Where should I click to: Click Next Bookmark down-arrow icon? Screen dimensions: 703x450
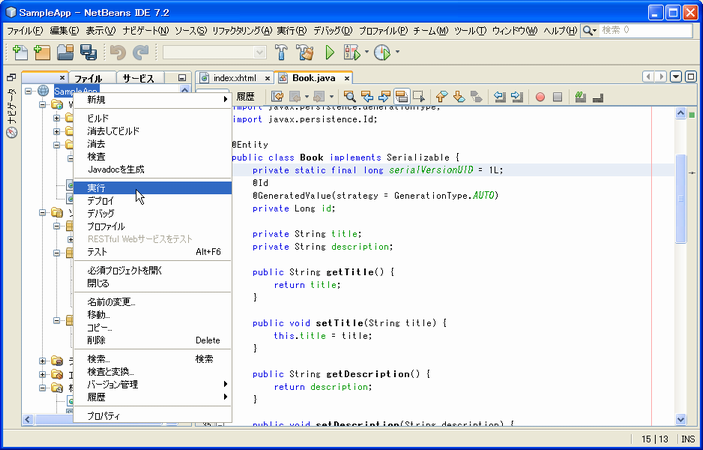tap(459, 96)
